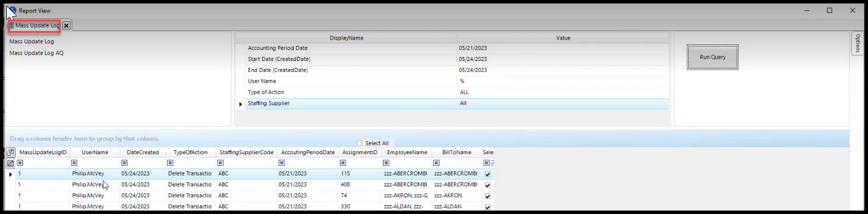Click the DisplayName parameter column header
Screen dimensions: 868x214
[x=347, y=38]
